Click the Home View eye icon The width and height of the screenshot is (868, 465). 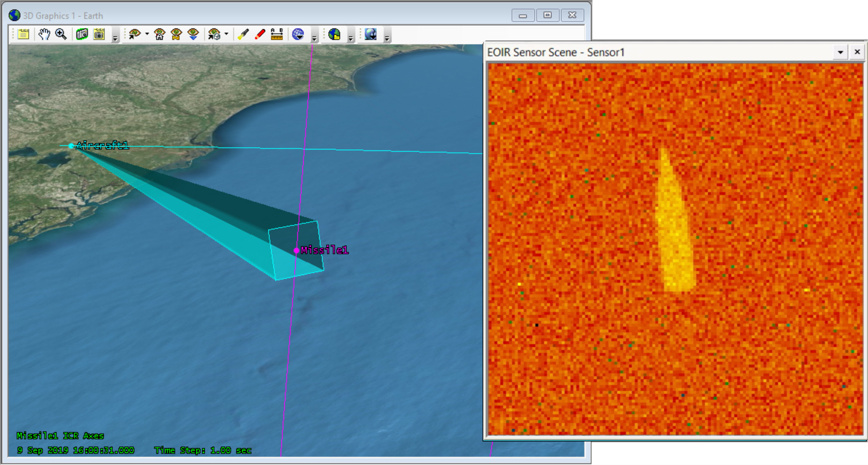[x=160, y=34]
